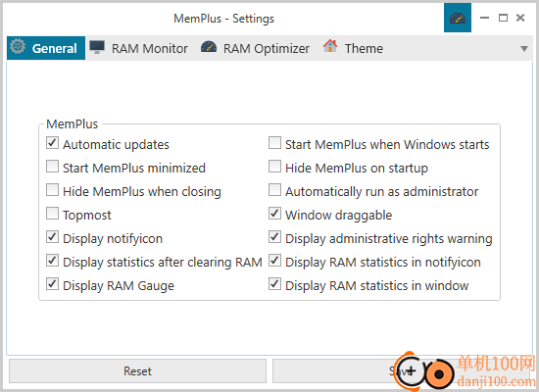The width and height of the screenshot is (539, 392).
Task: Minimize the MemPlus Settings window
Action: coord(484,18)
